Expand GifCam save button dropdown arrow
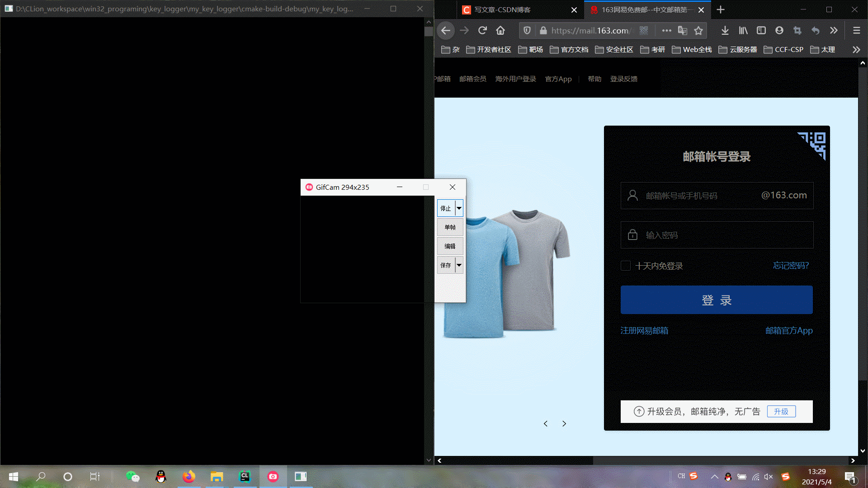 (x=459, y=265)
